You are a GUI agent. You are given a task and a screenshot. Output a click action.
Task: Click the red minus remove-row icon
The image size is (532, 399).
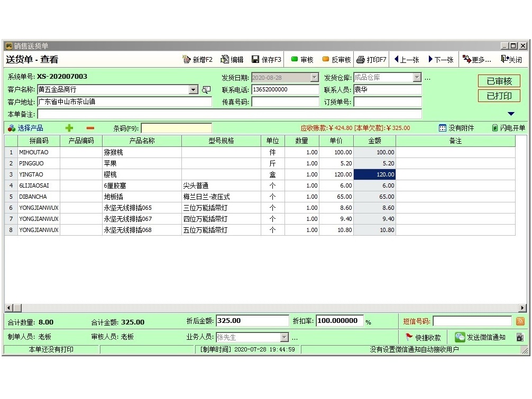coord(90,128)
